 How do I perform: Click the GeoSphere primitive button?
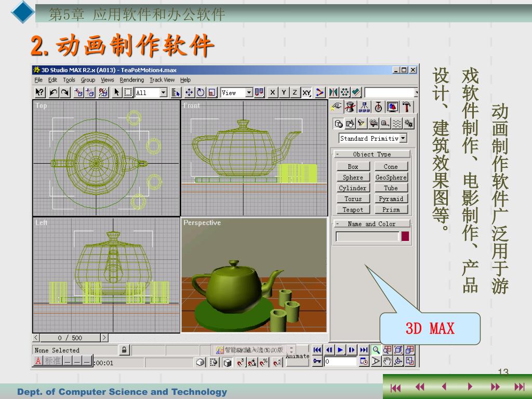click(391, 177)
